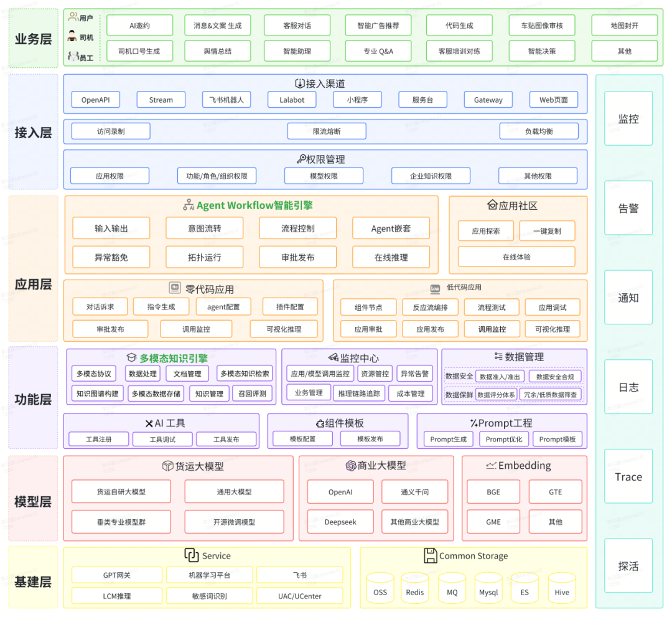Image resolution: width=672 pixels, height=617 pixels.
Task: Click the percent icon of Prompt工程
Action: tap(474, 422)
